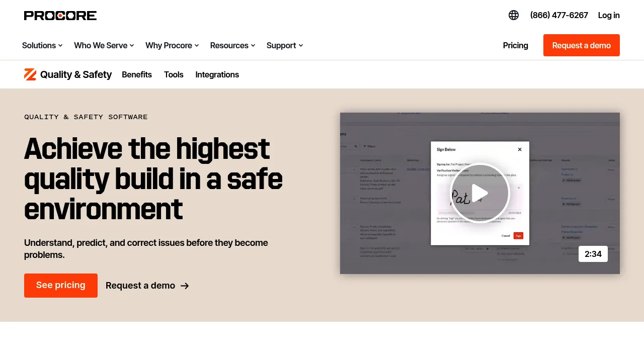Viewport: 644px width, 362px height.
Task: Click the Log in link
Action: (609, 15)
